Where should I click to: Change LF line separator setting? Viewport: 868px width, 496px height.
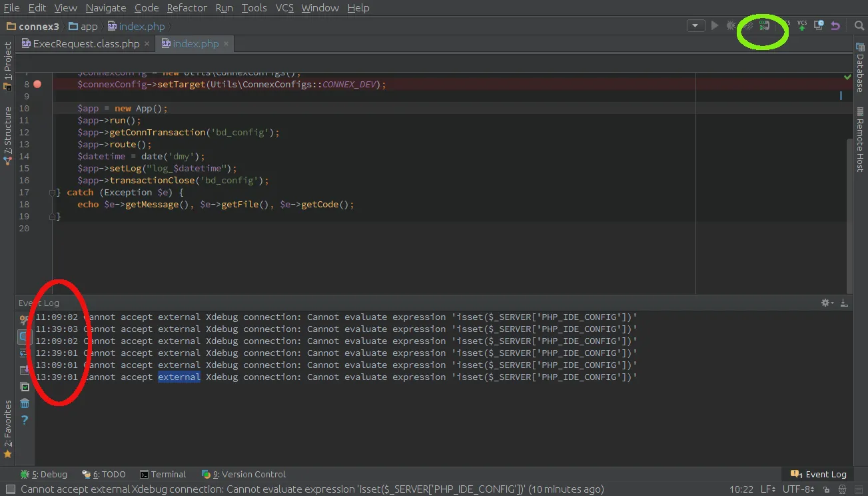click(x=769, y=490)
